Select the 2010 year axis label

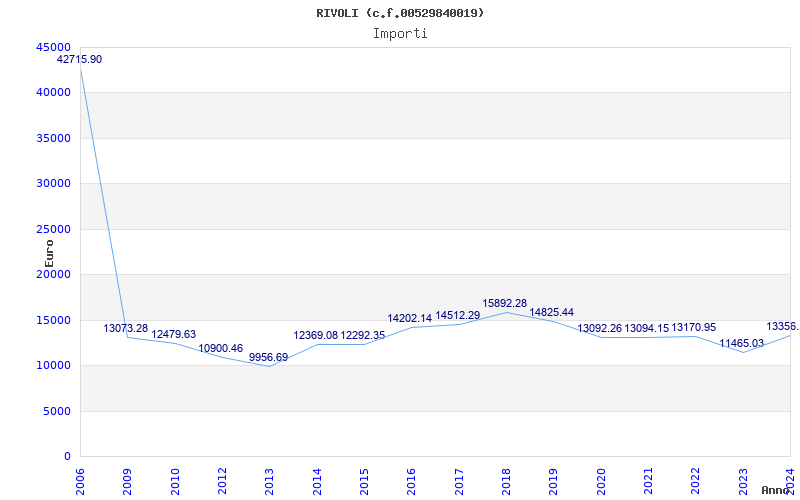click(175, 482)
